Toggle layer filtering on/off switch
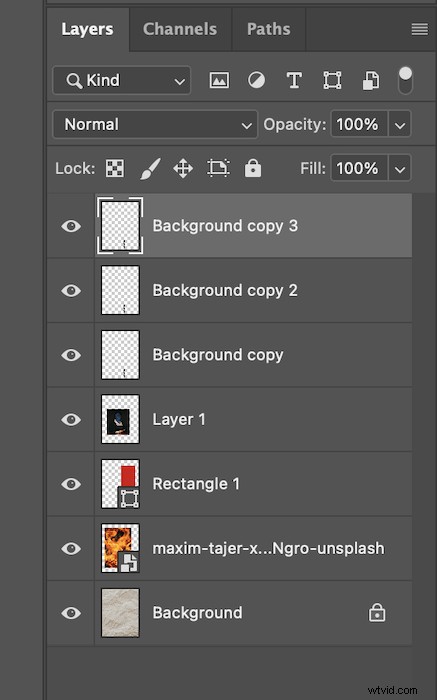437x700 pixels. [405, 80]
